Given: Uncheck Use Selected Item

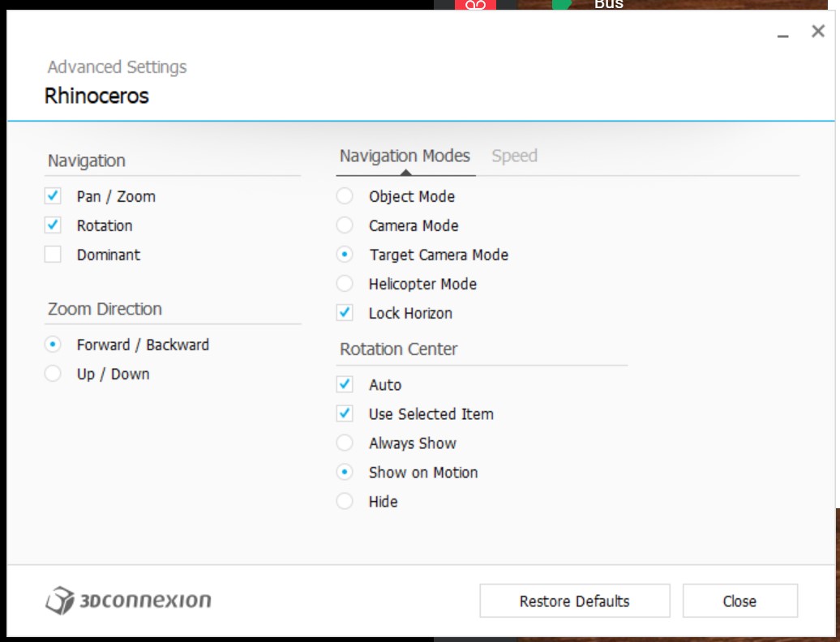Looking at the screenshot, I should pos(345,413).
